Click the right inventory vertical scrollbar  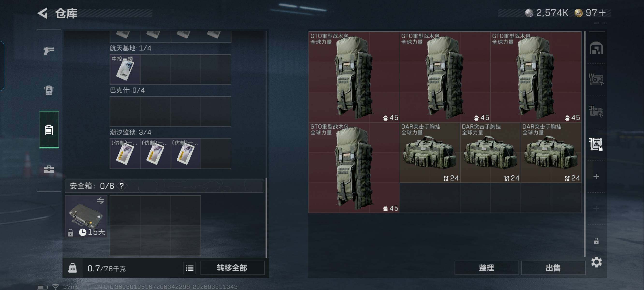(585, 144)
